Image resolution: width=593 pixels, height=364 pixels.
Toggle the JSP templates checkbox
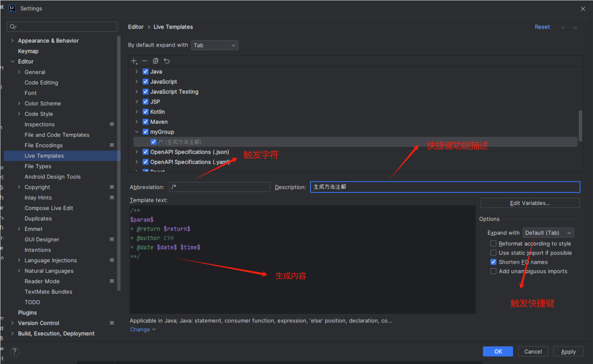pyautogui.click(x=145, y=102)
